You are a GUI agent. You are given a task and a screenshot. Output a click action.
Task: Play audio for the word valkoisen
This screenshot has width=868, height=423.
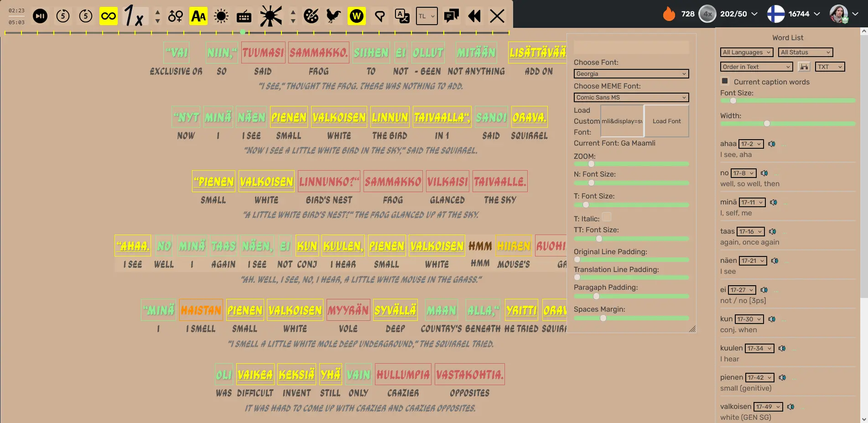(x=791, y=407)
